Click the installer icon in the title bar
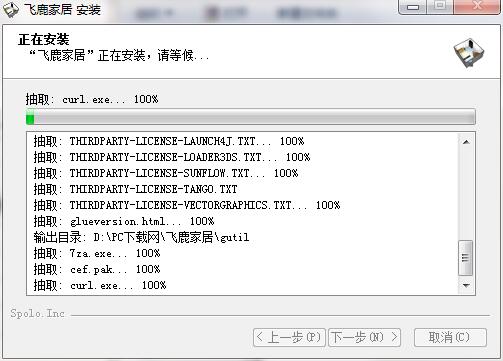 click(10, 10)
